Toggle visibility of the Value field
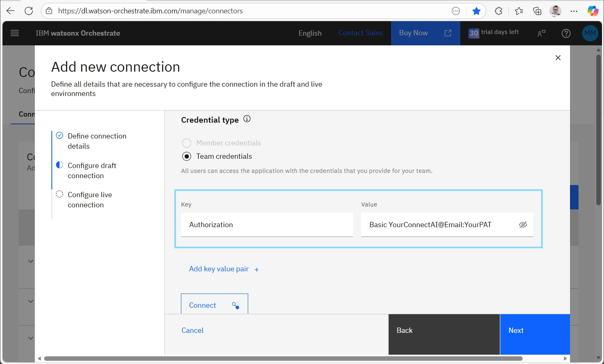 523,225
